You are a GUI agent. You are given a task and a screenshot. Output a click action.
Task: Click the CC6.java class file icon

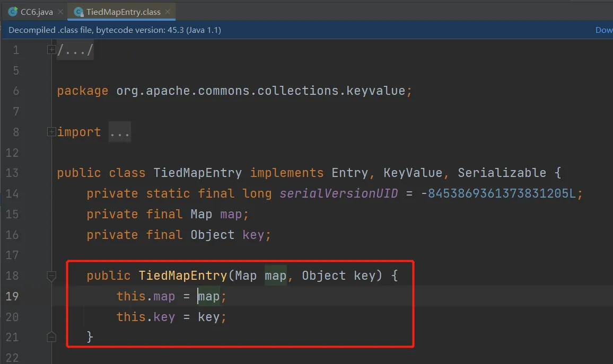13,11
